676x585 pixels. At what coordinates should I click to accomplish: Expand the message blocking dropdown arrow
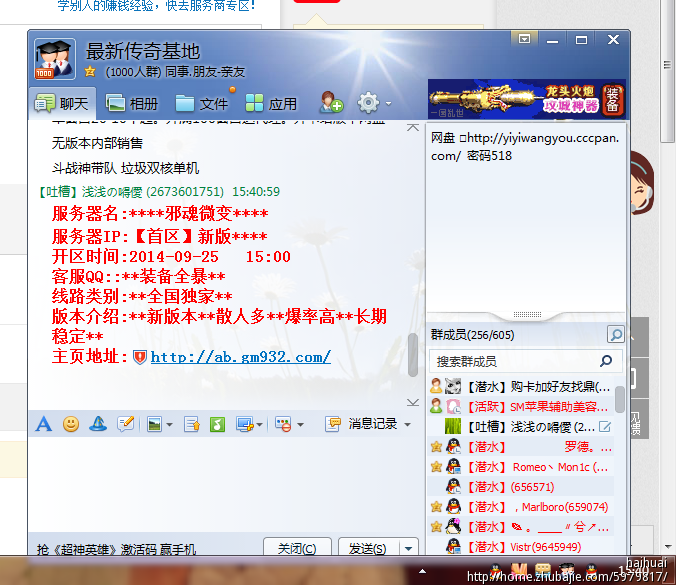click(300, 425)
